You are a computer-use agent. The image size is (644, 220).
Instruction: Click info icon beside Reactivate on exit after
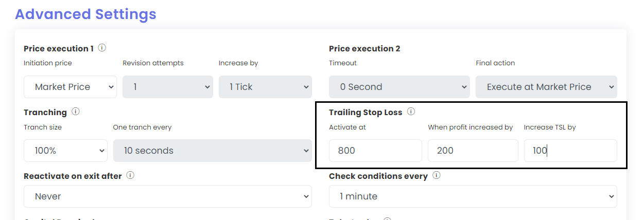point(130,175)
